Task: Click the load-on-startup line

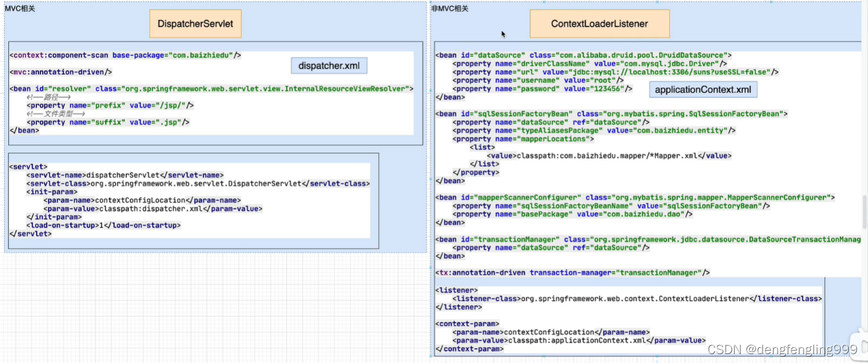Action: coord(103,226)
